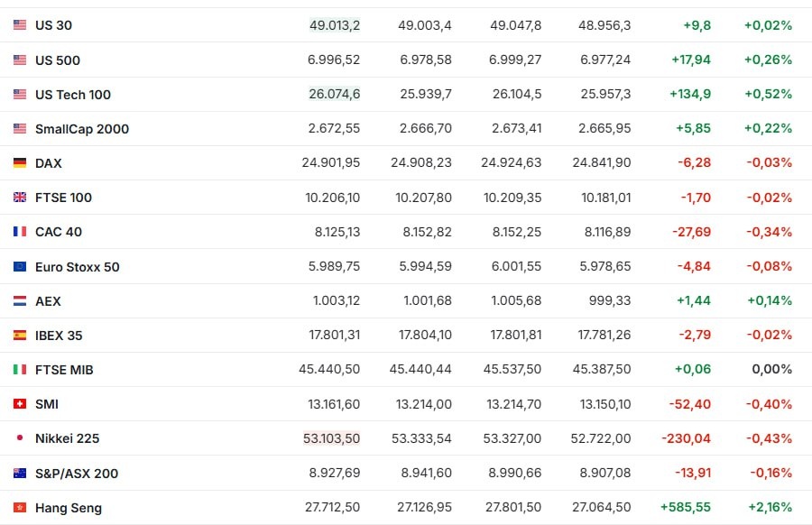Click the German flag icon beside DAX
Viewport: 812px width, 525px height.
20,163
